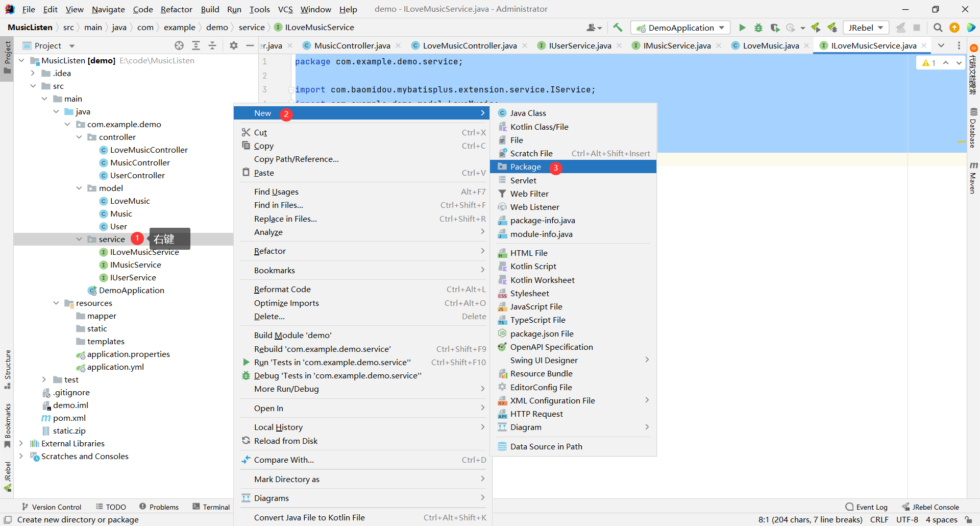The height and width of the screenshot is (526, 980).
Task: Click the editor tabs more options icon
Action: (x=959, y=45)
